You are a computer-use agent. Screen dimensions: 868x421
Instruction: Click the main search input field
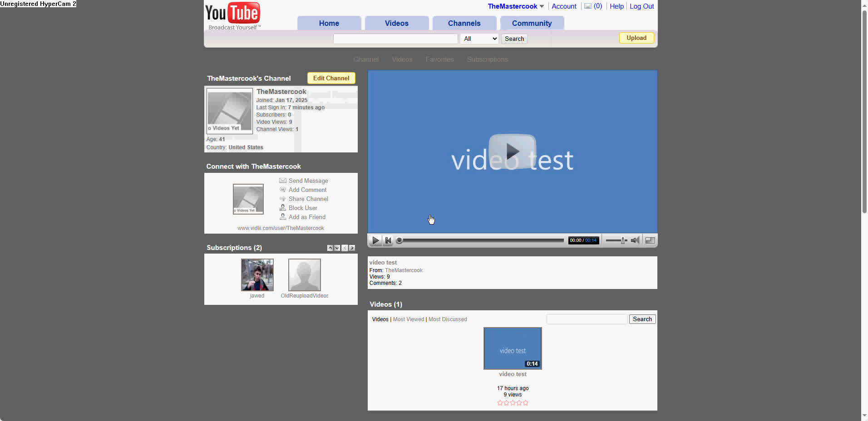pyautogui.click(x=395, y=39)
